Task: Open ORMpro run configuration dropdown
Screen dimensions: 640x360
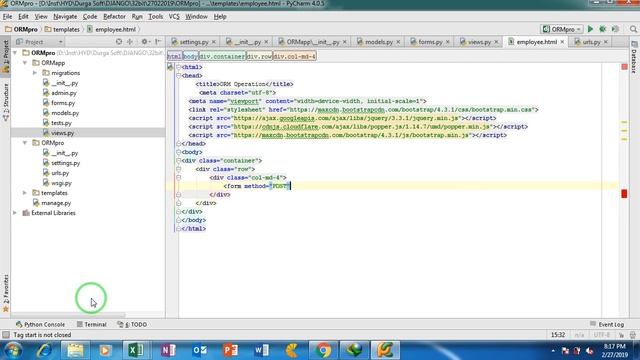Action: [x=562, y=29]
